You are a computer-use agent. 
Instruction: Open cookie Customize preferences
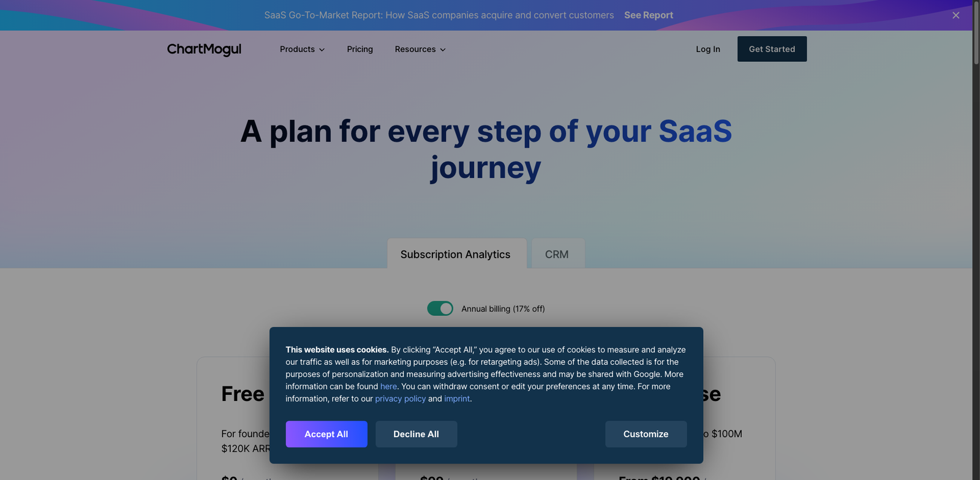click(646, 433)
